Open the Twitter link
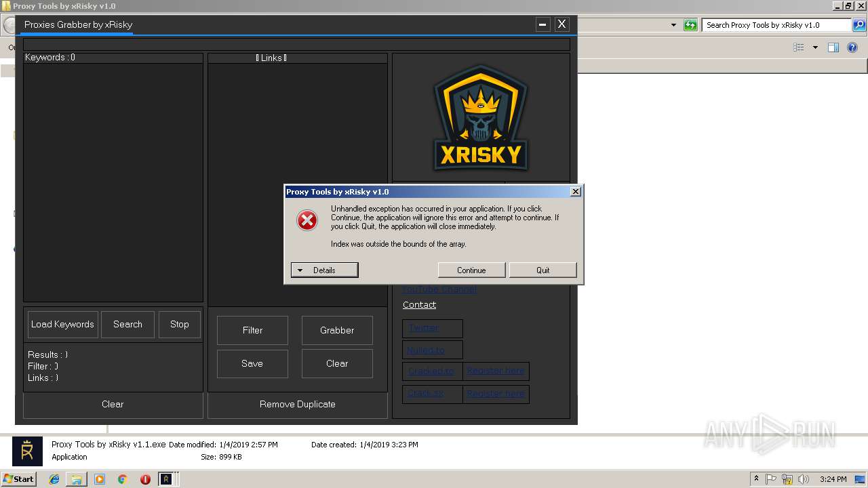Viewport: 868px width, 488px height. (x=424, y=328)
